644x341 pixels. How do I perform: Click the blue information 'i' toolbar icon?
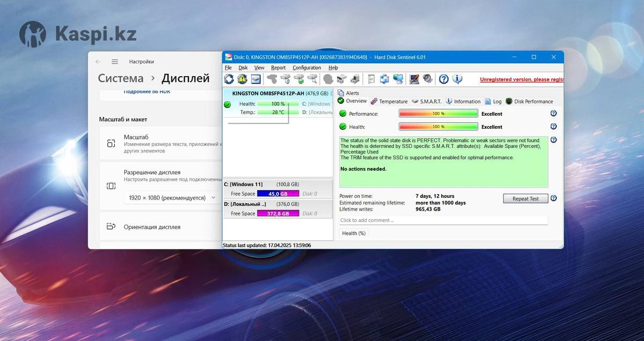click(457, 79)
